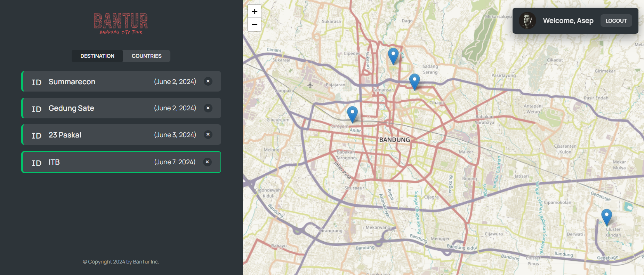Viewport: 644px width, 275px height.
Task: Zoom in on the map
Action: [255, 11]
